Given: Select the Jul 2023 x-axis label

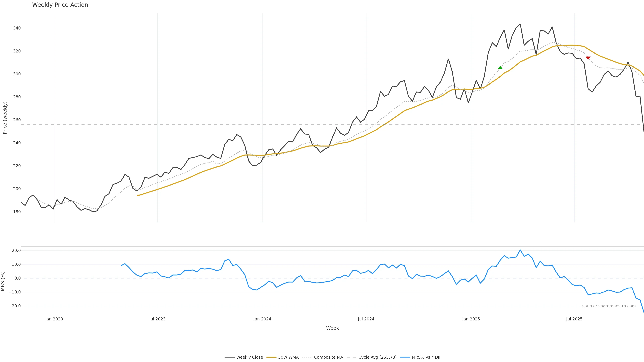Looking at the screenshot, I should [x=157, y=319].
